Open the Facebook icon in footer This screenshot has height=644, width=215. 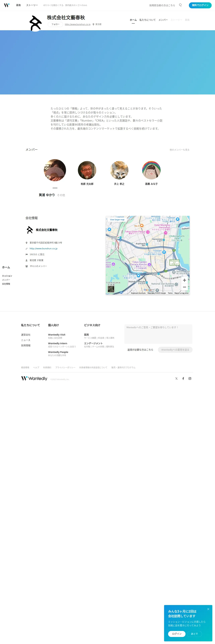coord(183,379)
